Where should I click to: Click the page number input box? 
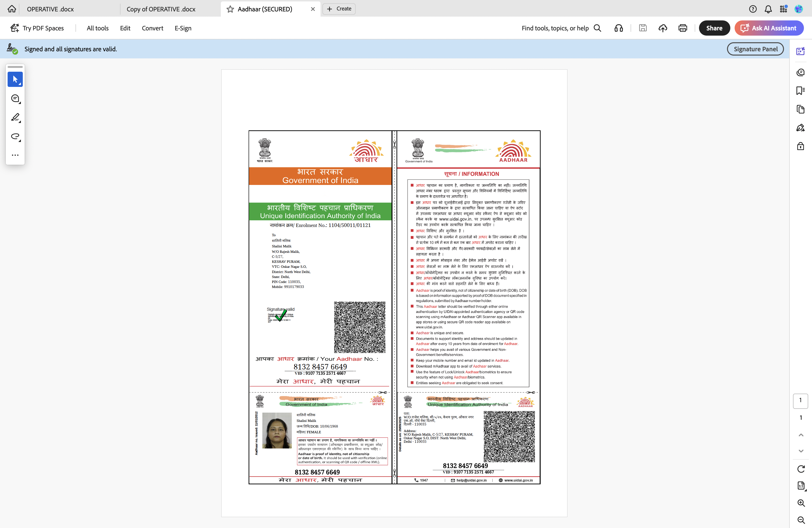point(800,401)
